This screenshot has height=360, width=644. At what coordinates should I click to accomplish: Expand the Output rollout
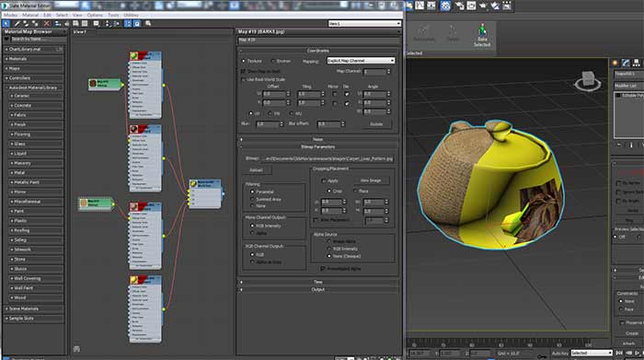coord(318,289)
